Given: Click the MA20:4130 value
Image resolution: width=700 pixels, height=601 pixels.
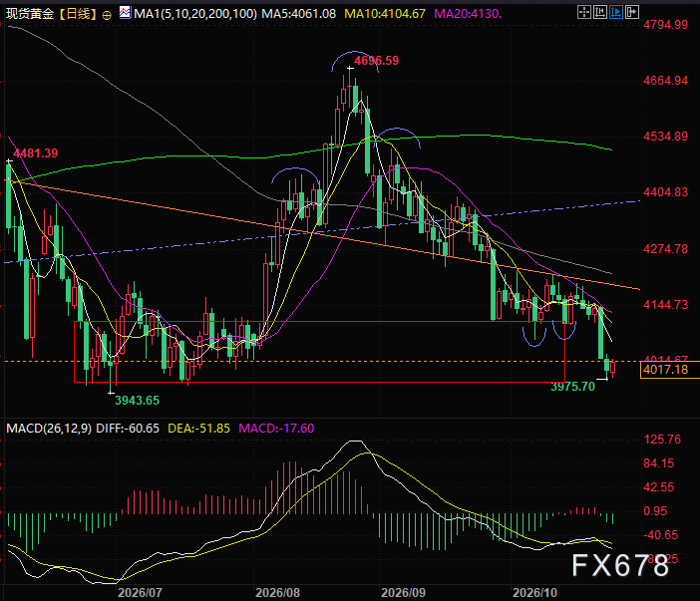Looking at the screenshot, I should 468,14.
